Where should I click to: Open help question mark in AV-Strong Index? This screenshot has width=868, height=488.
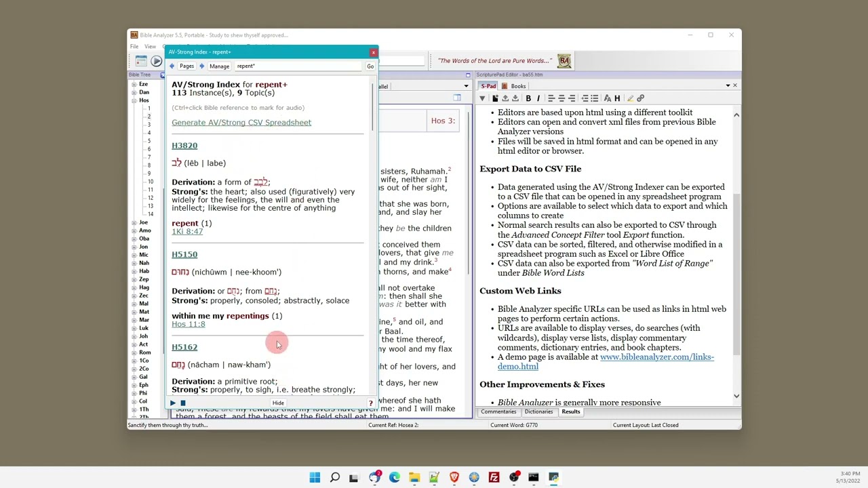pos(370,403)
